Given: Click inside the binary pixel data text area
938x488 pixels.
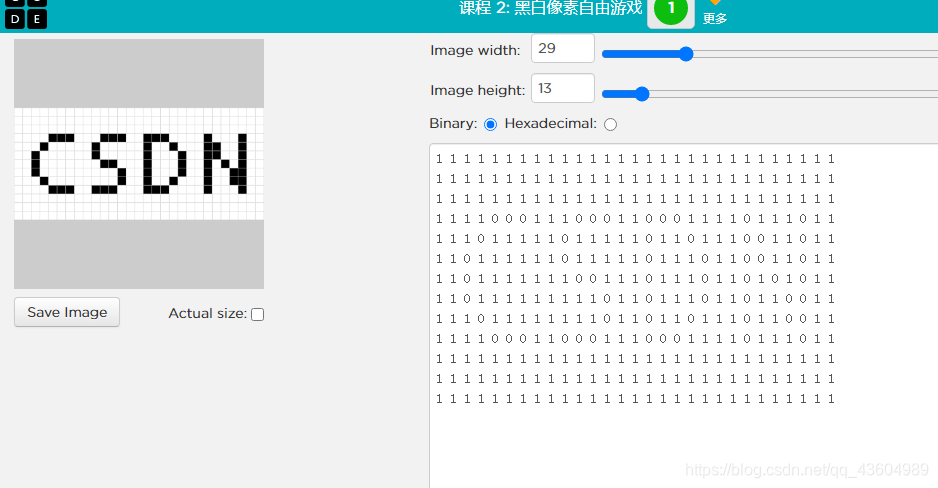Looking at the screenshot, I should tap(684, 316).
